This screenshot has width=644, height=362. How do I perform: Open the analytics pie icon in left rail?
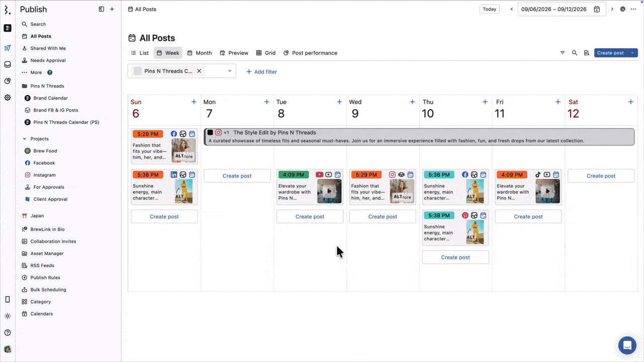click(x=8, y=81)
